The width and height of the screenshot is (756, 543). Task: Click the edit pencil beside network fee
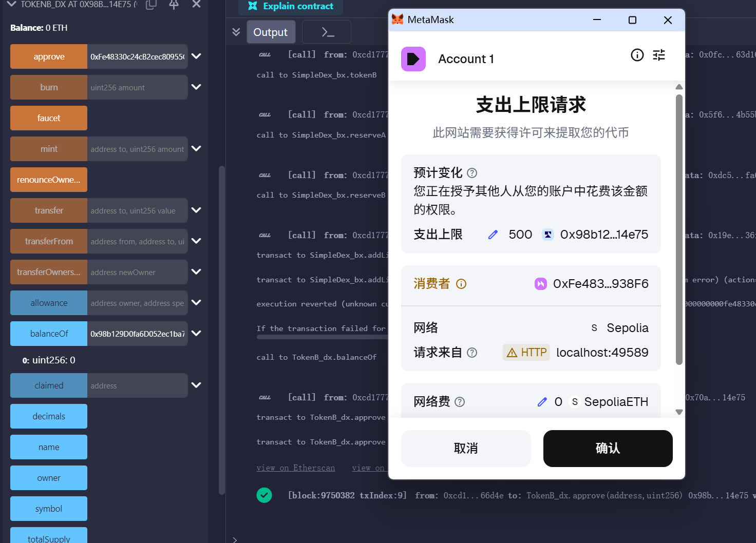542,402
